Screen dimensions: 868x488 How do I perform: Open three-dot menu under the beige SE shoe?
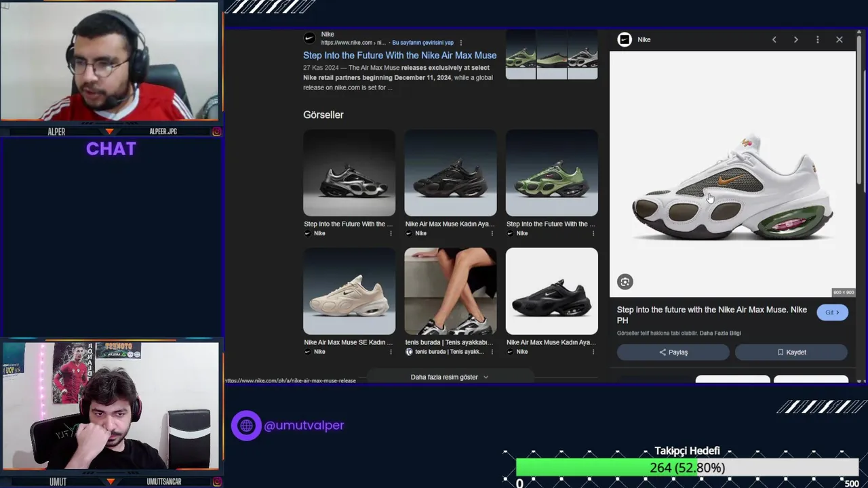coord(391,352)
